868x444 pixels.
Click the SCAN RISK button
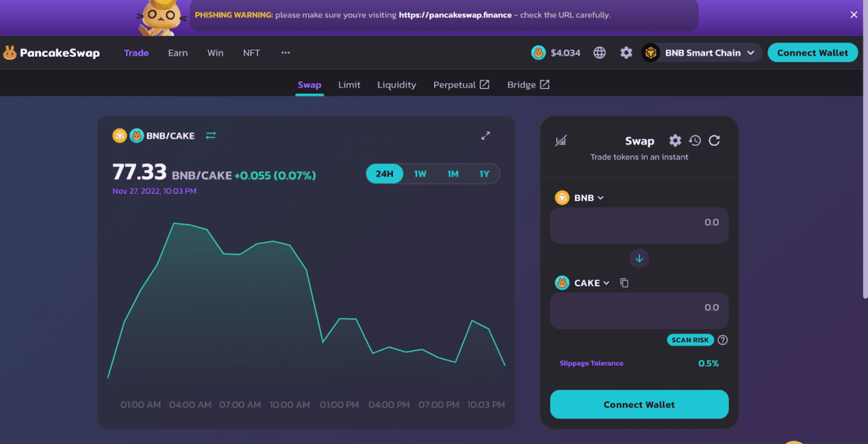point(691,340)
